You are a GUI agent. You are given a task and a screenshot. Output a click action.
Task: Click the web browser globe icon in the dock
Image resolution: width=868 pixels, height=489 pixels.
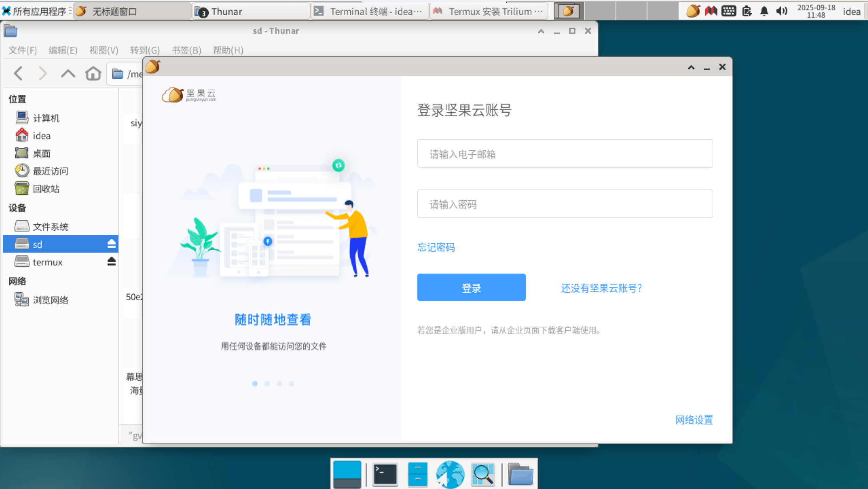point(450,474)
